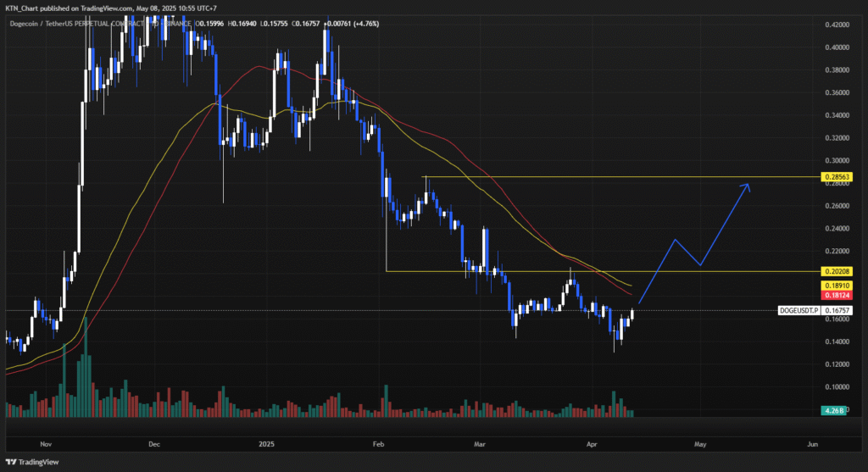This screenshot has height=472, width=868.
Task: Click the open value O0.15996 in legend
Action: pos(210,24)
